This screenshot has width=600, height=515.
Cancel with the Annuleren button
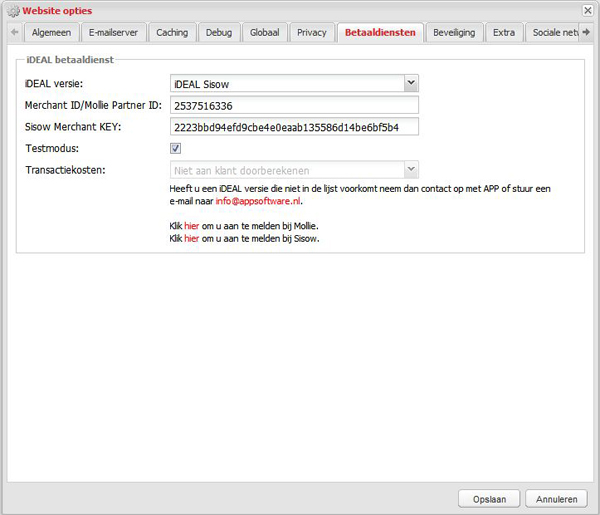tap(556, 499)
